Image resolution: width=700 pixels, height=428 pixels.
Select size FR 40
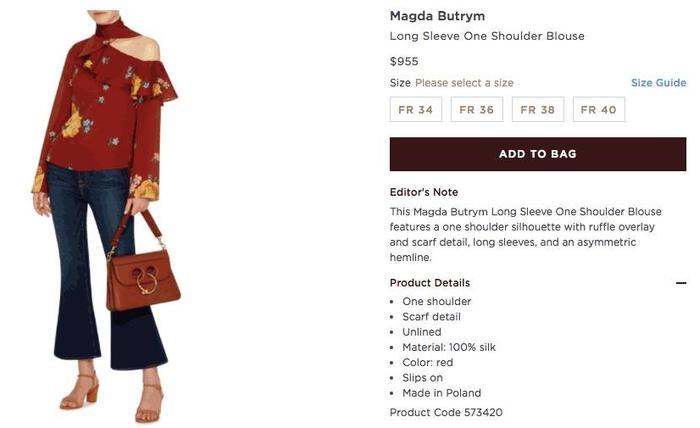[x=599, y=109]
